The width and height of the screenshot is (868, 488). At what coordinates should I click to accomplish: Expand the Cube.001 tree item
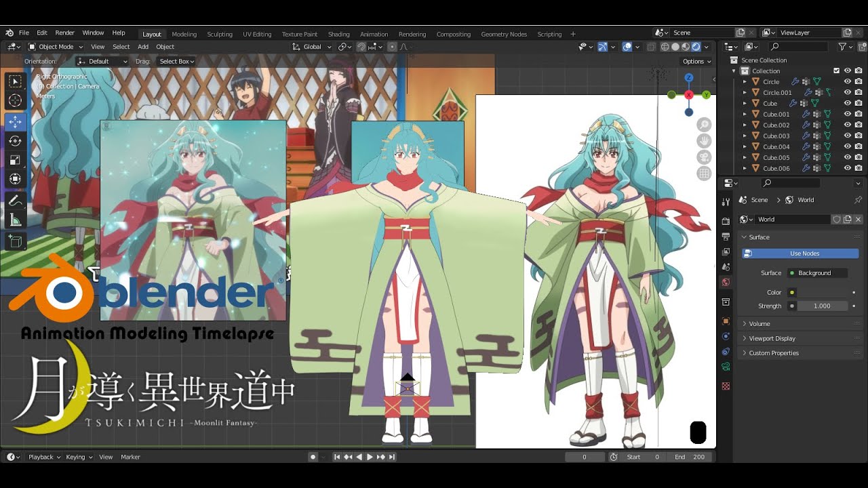pyautogui.click(x=745, y=114)
